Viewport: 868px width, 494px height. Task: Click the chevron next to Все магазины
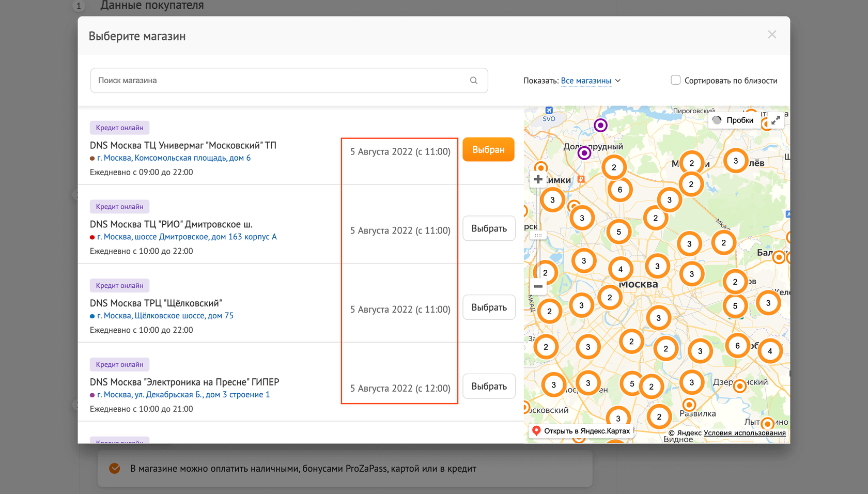point(618,81)
